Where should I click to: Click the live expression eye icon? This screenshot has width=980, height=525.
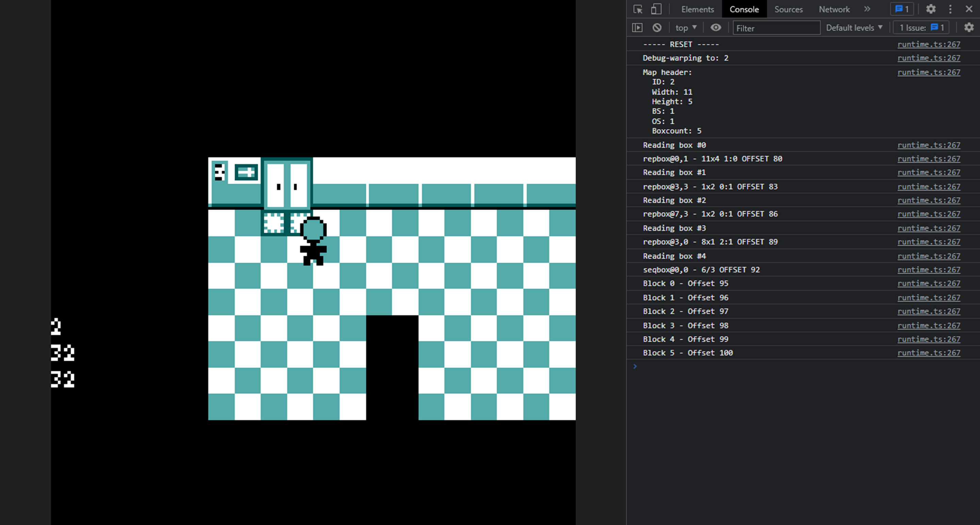[x=716, y=28]
